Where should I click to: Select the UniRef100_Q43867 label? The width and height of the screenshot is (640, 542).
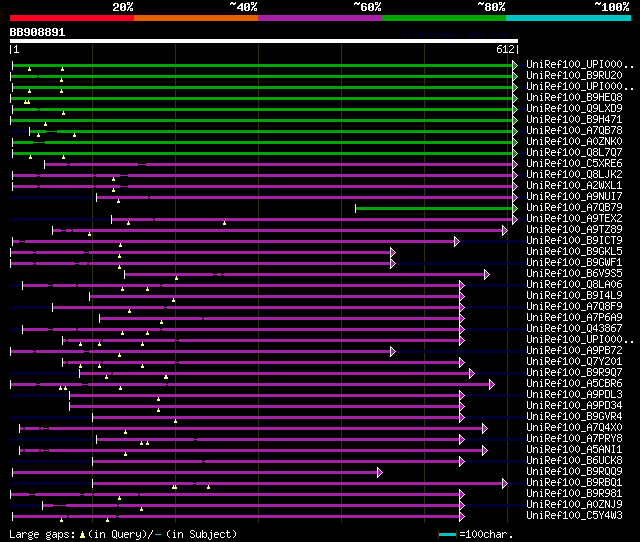pos(574,329)
